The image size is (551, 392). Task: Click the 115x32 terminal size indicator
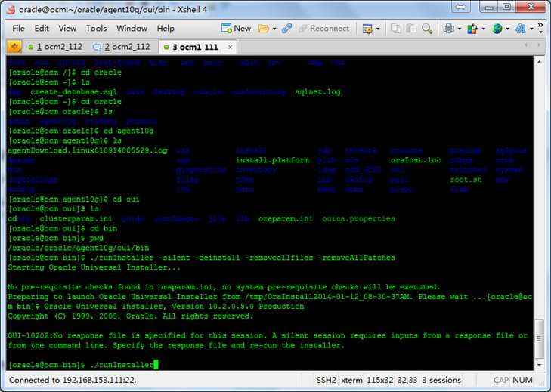(x=380, y=380)
